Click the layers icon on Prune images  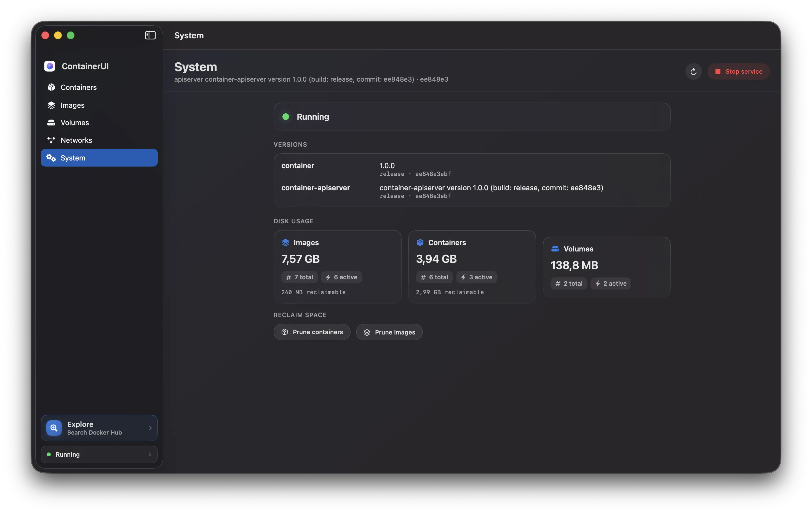click(367, 332)
